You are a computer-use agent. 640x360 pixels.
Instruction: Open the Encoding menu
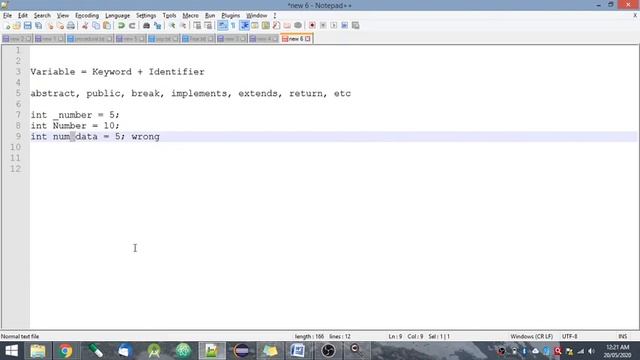click(x=87, y=16)
